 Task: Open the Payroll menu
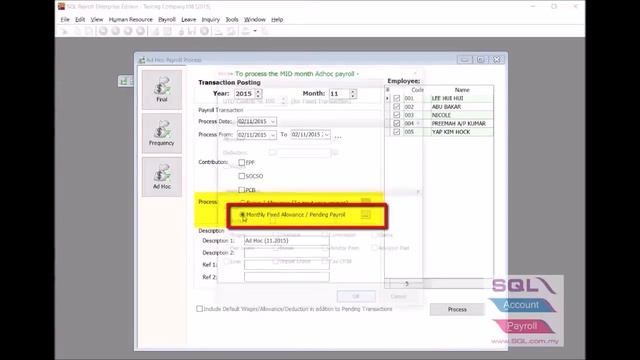(x=167, y=19)
